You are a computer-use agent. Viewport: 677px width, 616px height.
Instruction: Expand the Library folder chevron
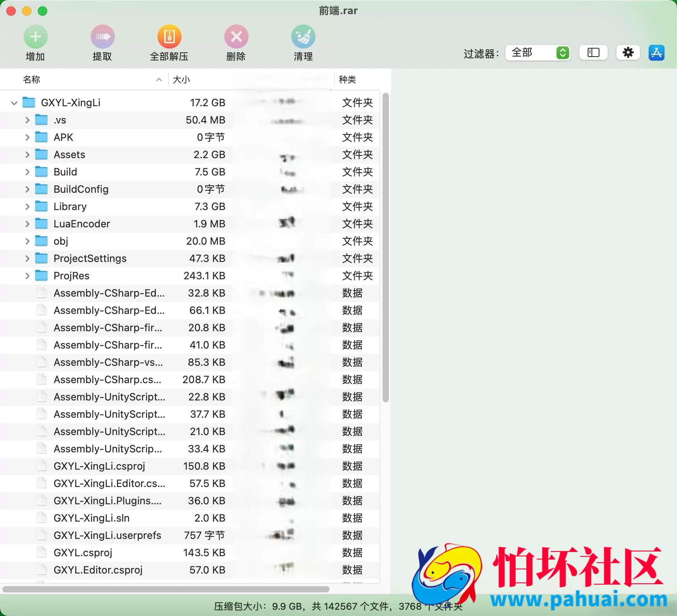27,207
